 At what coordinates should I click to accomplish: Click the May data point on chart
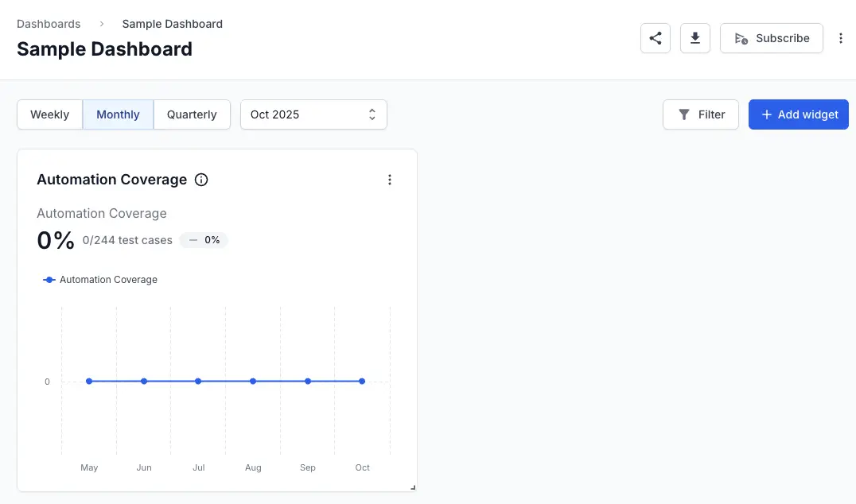tap(89, 382)
